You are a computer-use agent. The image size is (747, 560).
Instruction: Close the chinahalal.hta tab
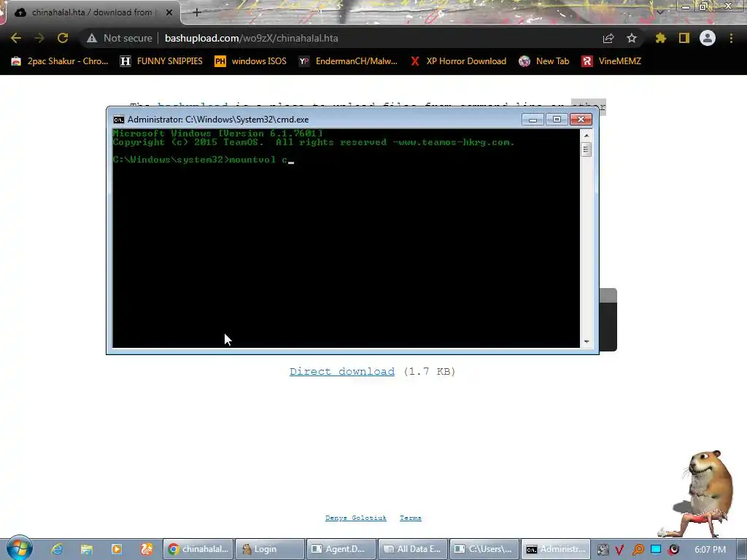pos(169,13)
